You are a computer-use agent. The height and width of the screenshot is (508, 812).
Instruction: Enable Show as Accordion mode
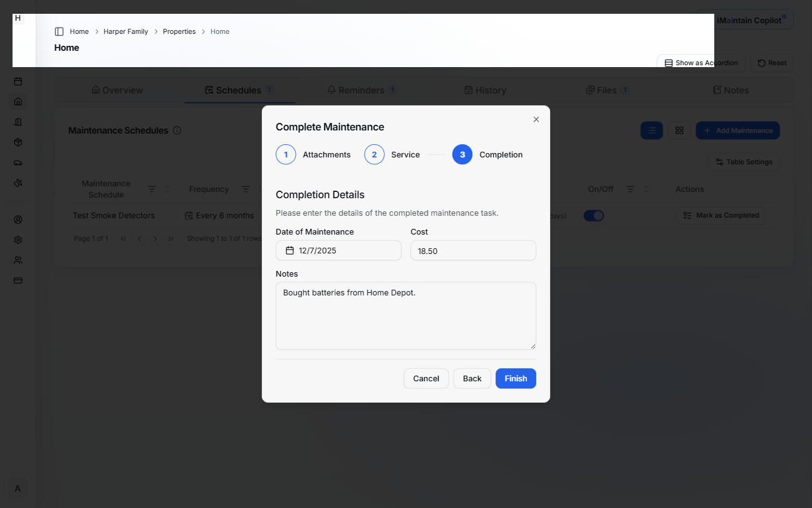(x=700, y=63)
